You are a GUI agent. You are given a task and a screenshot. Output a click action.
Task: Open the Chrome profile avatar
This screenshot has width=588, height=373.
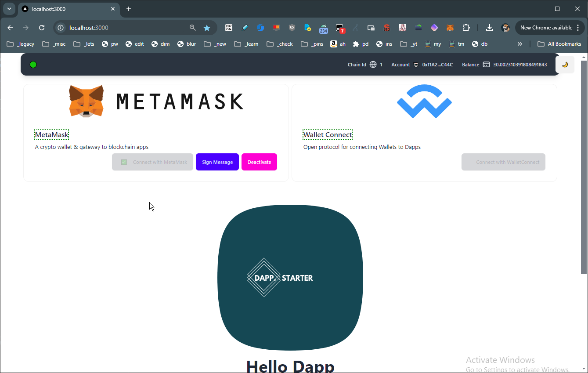[x=505, y=28]
